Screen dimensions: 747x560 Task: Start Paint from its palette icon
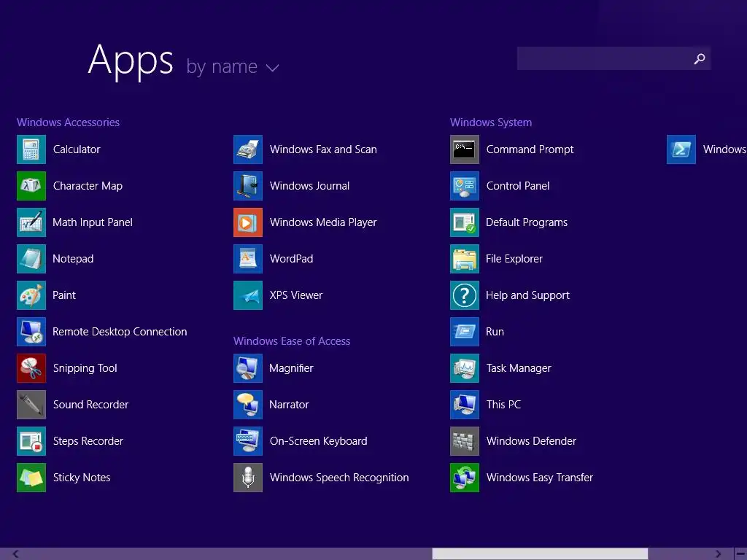tap(31, 295)
